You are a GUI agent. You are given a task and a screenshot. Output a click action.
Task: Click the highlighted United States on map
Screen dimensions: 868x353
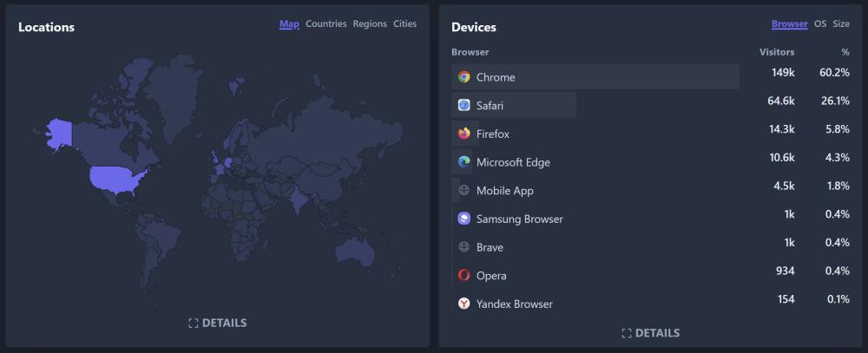click(x=120, y=180)
